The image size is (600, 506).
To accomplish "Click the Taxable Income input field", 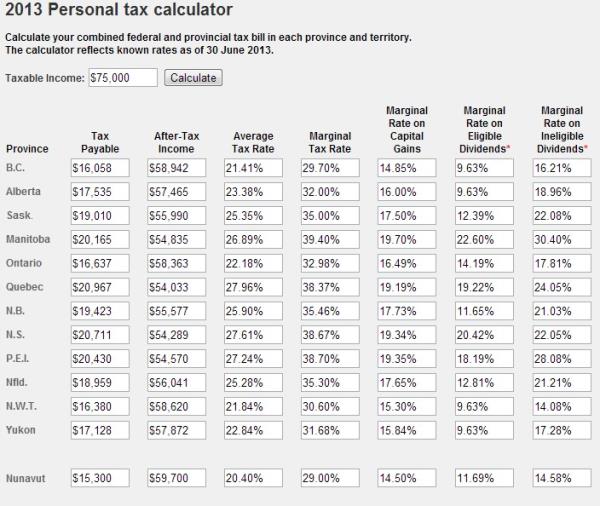I will tap(122, 78).
